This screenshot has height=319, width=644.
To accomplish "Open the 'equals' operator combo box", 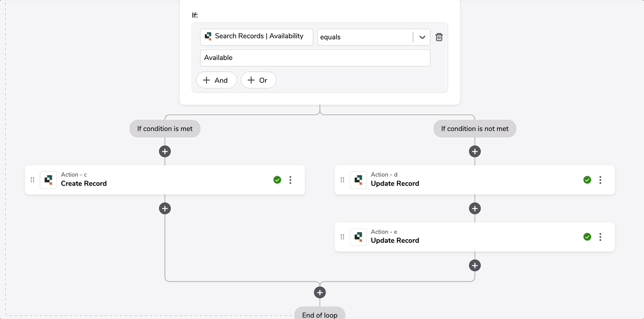I will tap(373, 37).
